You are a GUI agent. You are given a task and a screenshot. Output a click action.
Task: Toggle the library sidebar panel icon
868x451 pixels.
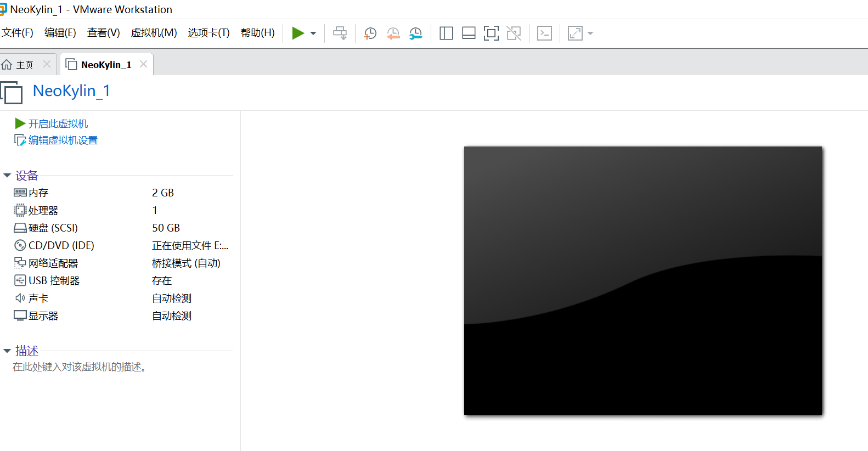(x=446, y=33)
